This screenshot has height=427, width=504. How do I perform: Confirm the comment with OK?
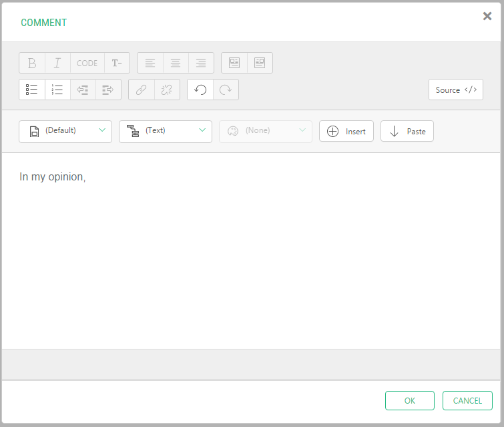(410, 400)
